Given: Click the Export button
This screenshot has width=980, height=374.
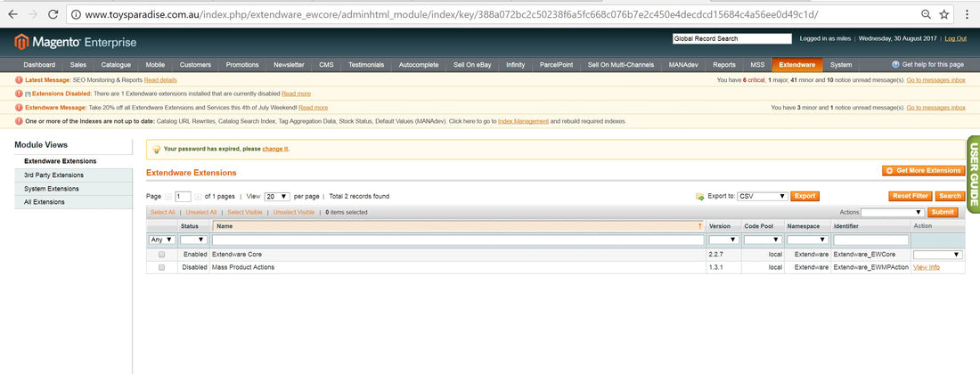Looking at the screenshot, I should tap(804, 196).
